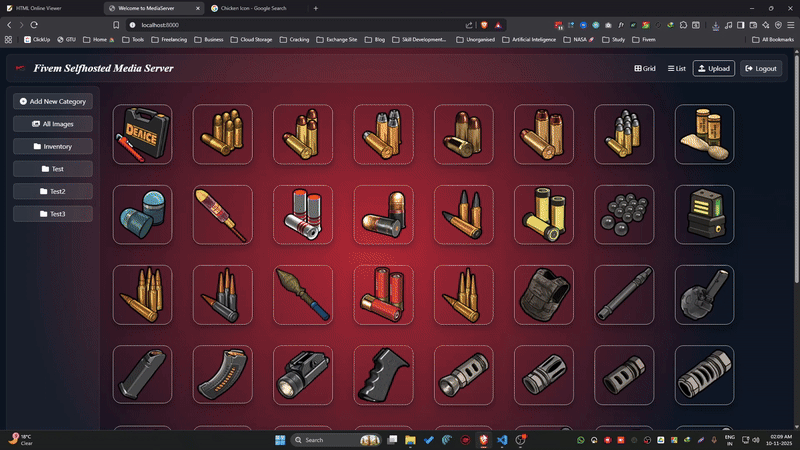Open the Fivem bookmarks folder
The image size is (800, 450).
[644, 39]
